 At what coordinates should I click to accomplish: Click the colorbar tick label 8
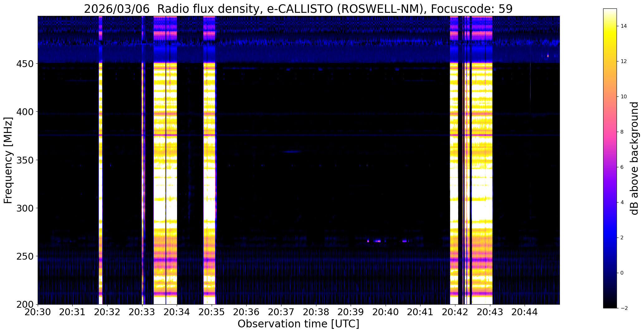click(x=622, y=132)
